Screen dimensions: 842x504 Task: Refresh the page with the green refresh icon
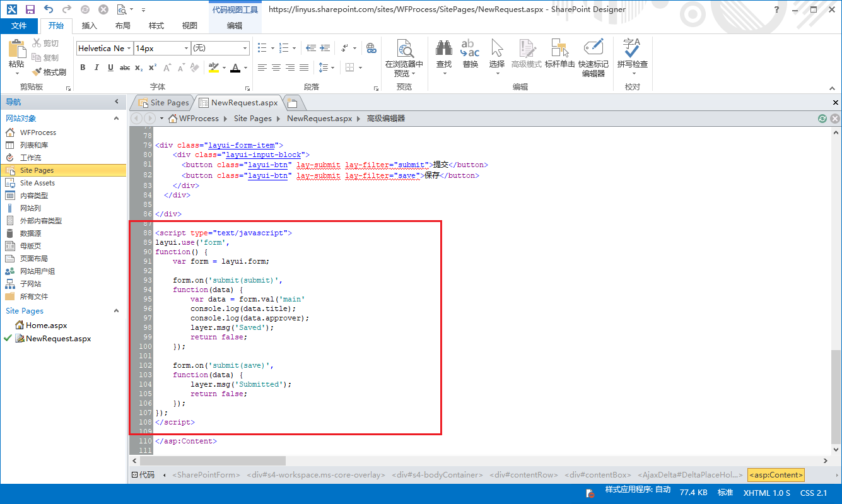pyautogui.click(x=822, y=118)
